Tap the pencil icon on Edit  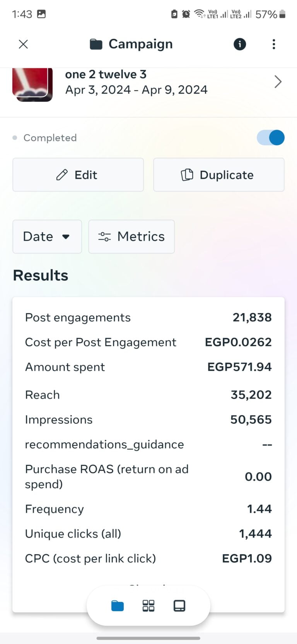(62, 175)
